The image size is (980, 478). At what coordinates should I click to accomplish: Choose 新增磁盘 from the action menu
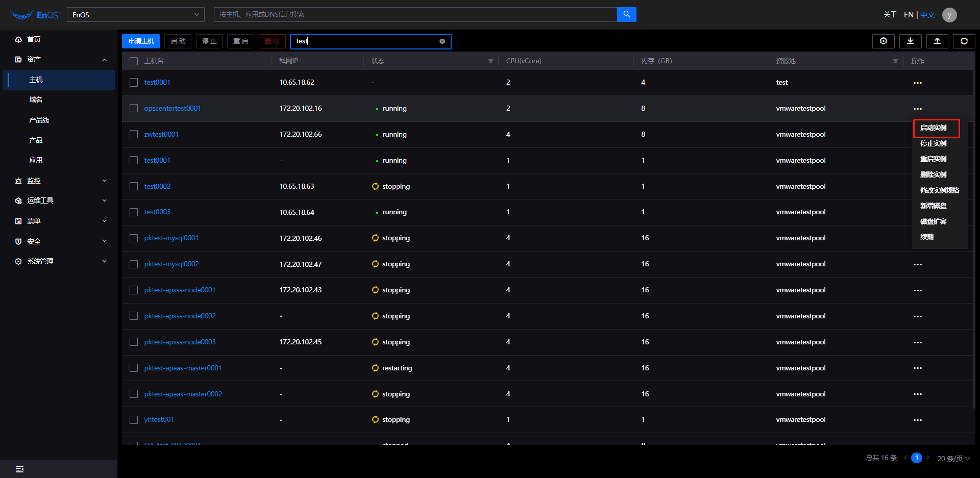(x=933, y=206)
